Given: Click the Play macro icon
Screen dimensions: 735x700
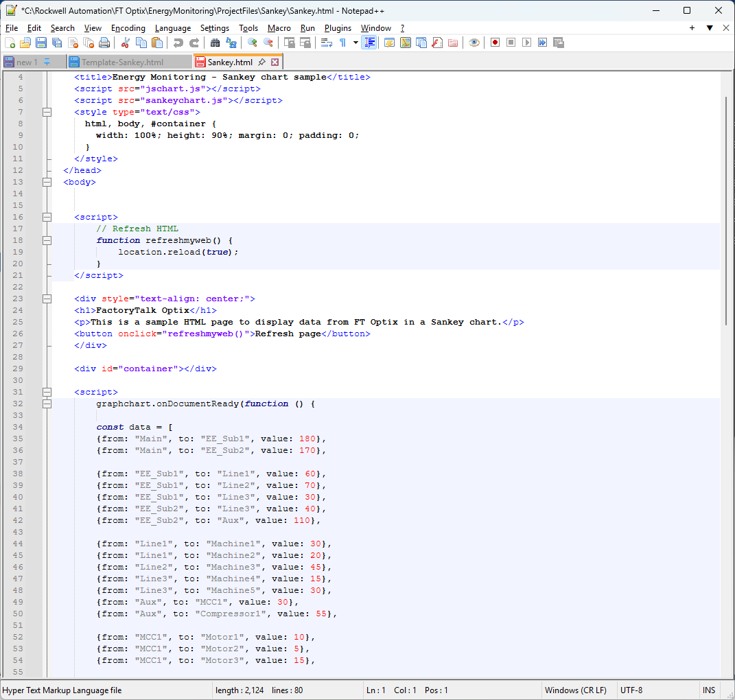Looking at the screenshot, I should click(x=526, y=43).
